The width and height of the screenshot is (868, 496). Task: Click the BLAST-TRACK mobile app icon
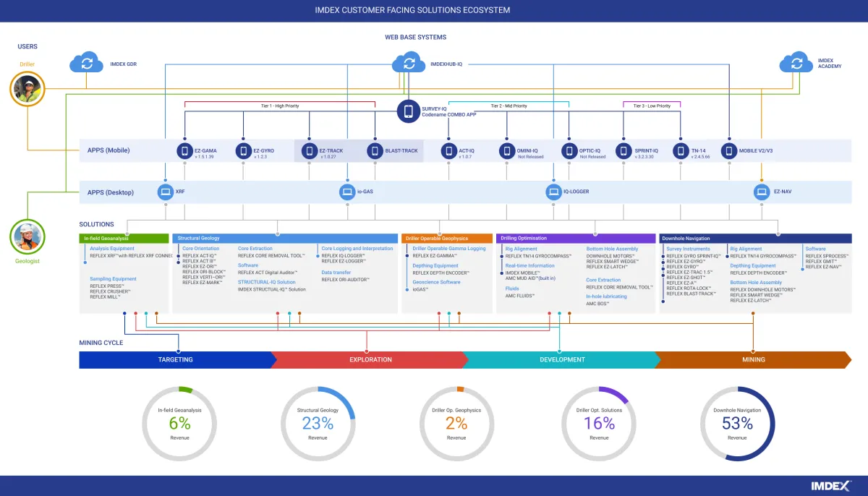(x=375, y=151)
